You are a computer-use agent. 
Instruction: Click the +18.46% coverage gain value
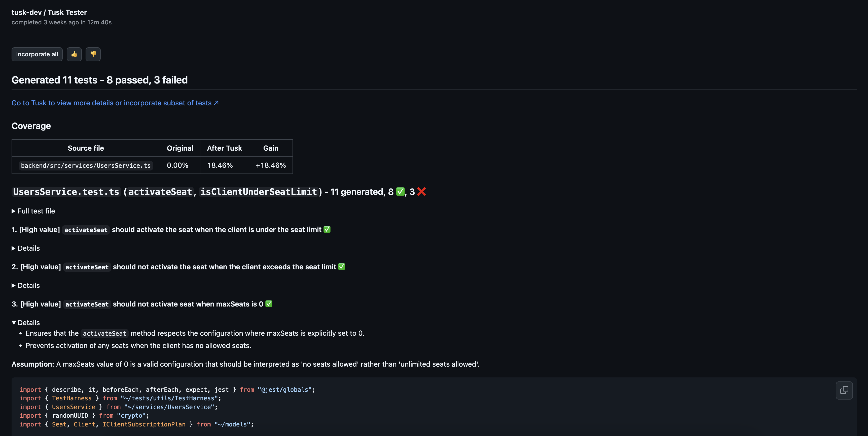coord(271,165)
